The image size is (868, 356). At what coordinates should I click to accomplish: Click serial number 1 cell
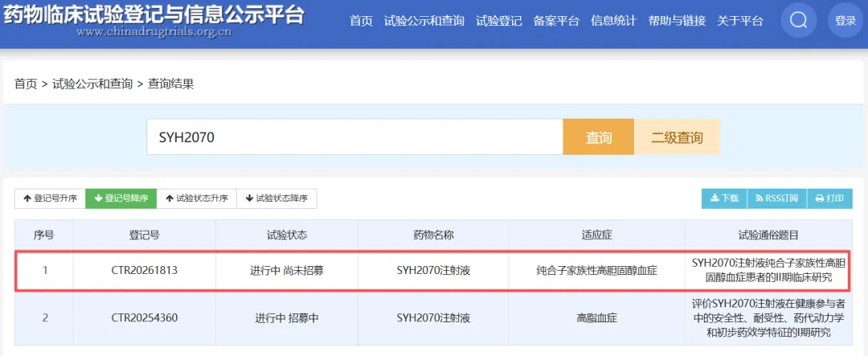(x=45, y=271)
